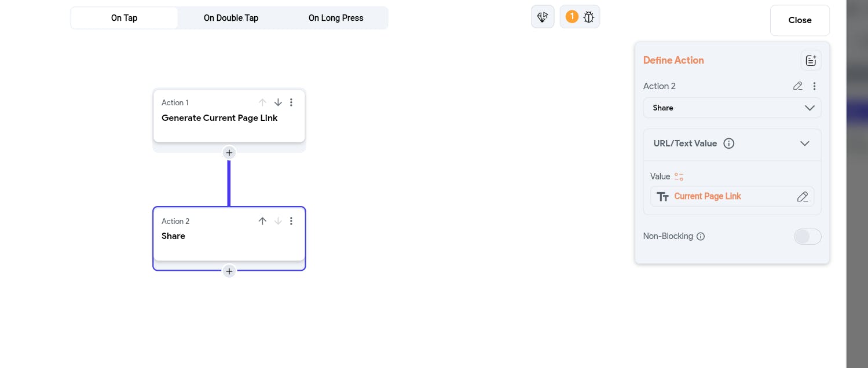Move Action 1 down with arrow
This screenshot has height=368, width=868.
coord(278,102)
